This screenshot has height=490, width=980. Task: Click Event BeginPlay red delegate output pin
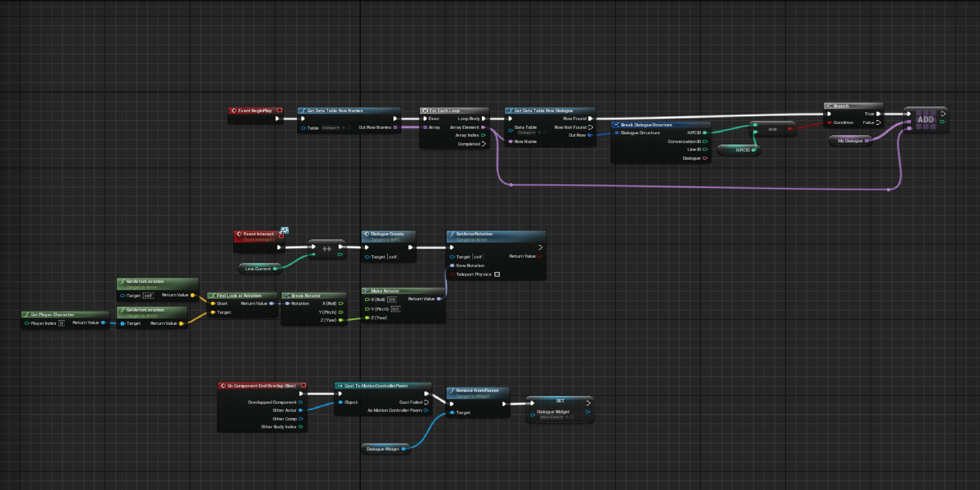[x=280, y=110]
